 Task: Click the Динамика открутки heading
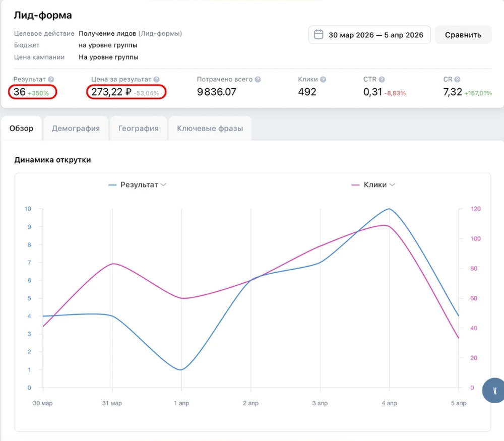(x=52, y=160)
